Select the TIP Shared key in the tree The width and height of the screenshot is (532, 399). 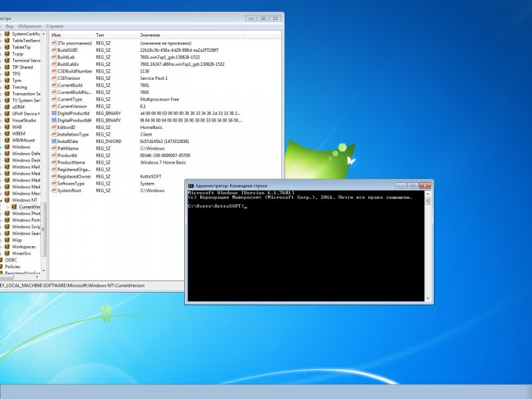[x=23, y=67]
